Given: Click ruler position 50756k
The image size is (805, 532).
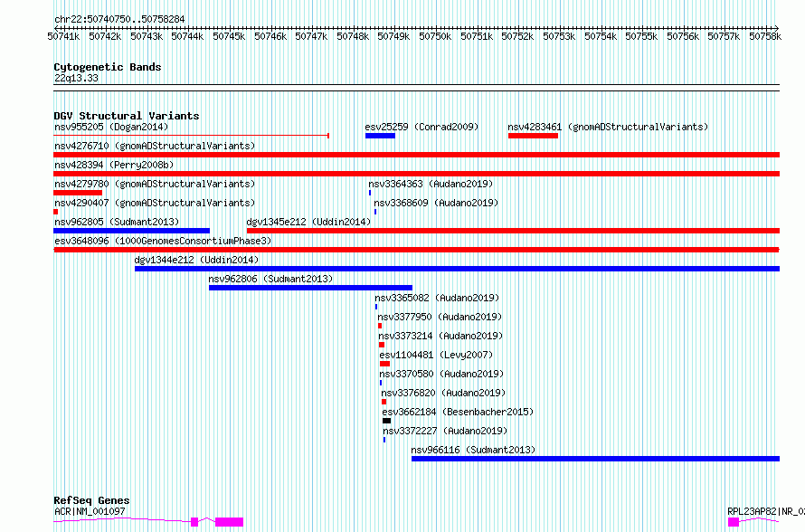Looking at the screenshot, I should (x=683, y=36).
